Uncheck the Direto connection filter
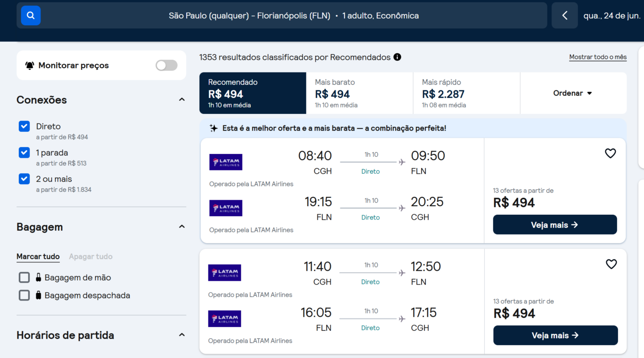Screen dimensions: 644x358 click(24, 126)
